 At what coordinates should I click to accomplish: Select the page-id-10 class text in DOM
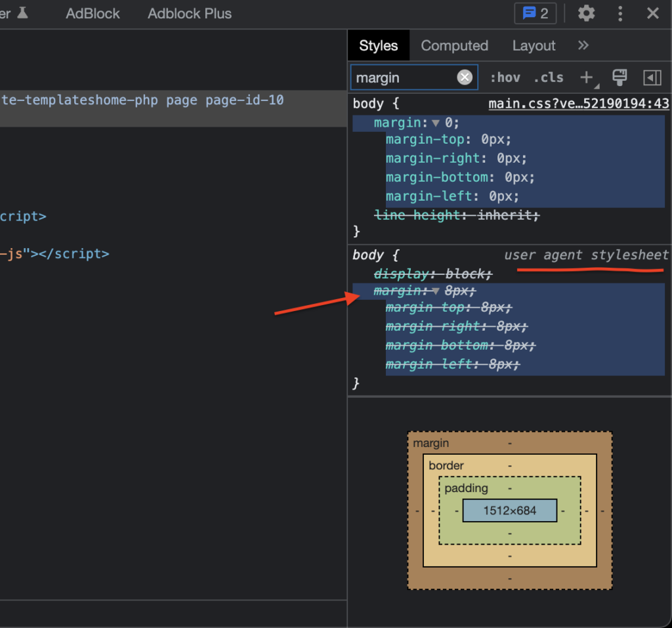[x=244, y=100]
